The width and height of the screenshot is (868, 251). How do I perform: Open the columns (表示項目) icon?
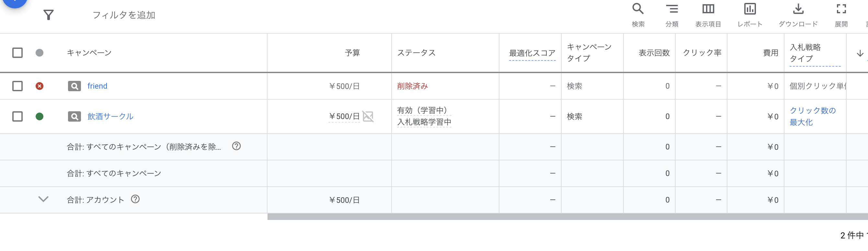708,9
